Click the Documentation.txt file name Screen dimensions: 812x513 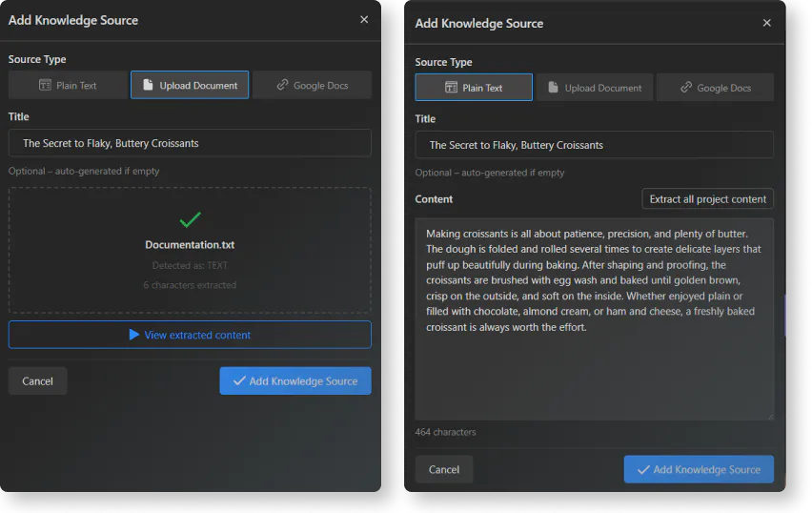(190, 245)
